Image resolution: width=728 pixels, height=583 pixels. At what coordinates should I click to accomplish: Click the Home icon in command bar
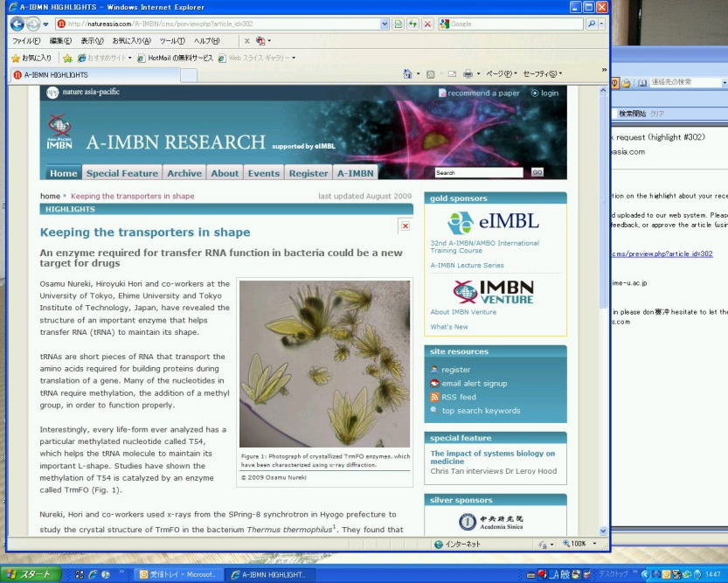click(x=408, y=74)
